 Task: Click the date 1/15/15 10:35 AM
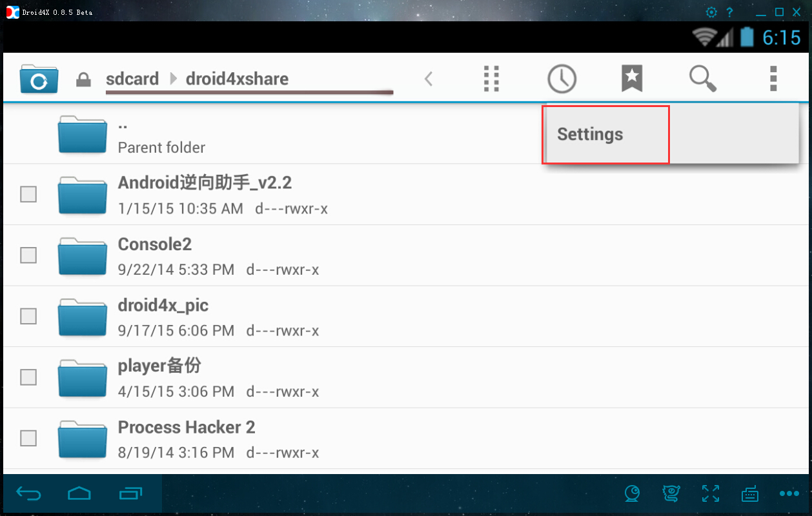click(x=181, y=209)
